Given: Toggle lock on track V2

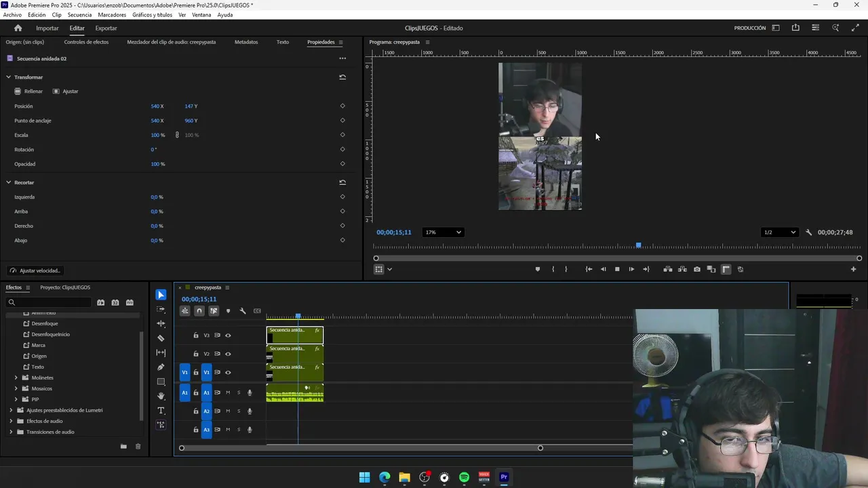Looking at the screenshot, I should tap(196, 354).
